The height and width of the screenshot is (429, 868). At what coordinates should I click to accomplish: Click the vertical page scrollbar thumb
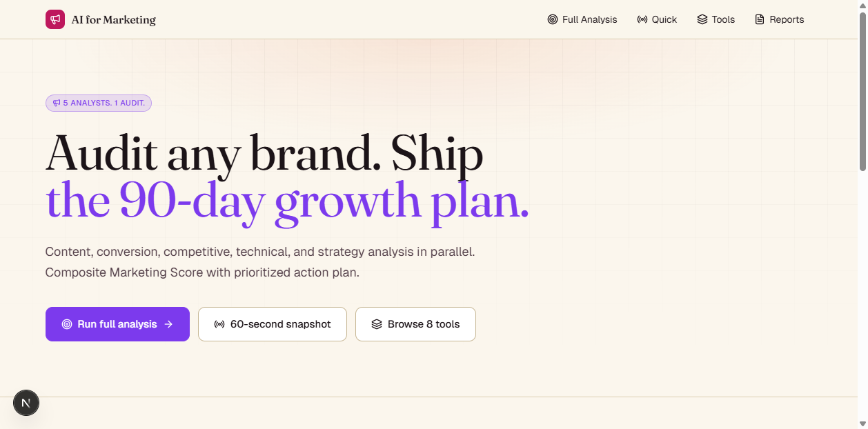tap(862, 90)
